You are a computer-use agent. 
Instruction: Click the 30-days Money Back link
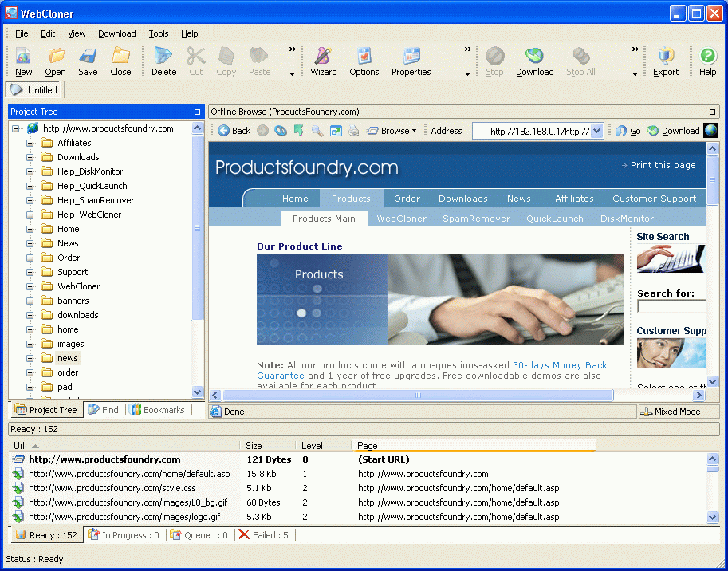click(x=560, y=365)
